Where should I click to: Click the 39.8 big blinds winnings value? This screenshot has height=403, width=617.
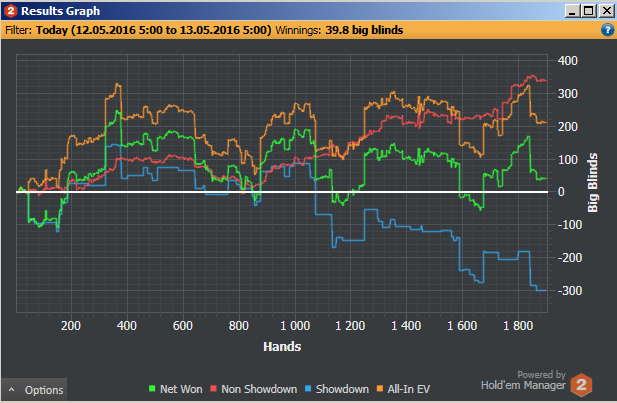click(x=364, y=30)
